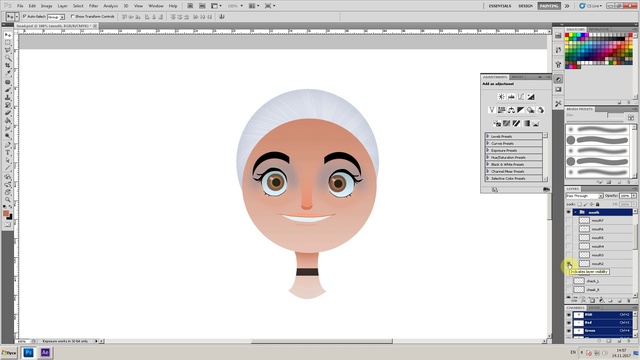Show the mouth6 layer
The image size is (640, 360).
569,229
